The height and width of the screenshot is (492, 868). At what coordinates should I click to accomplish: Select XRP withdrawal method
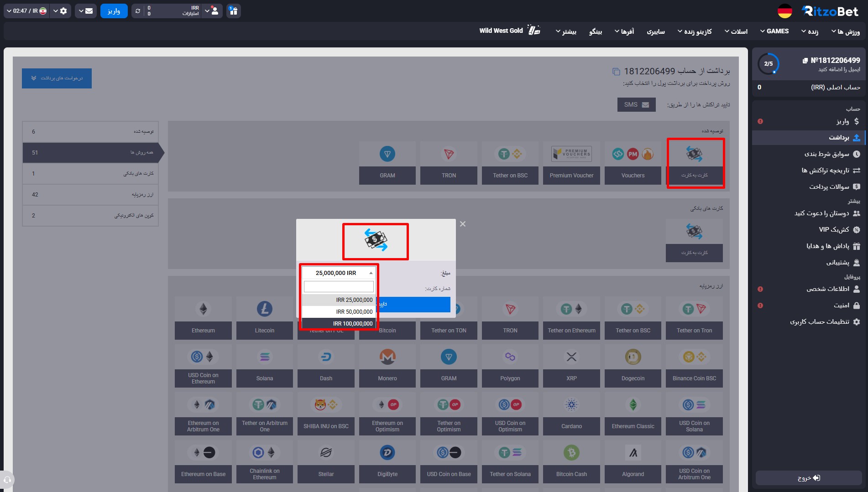click(571, 366)
